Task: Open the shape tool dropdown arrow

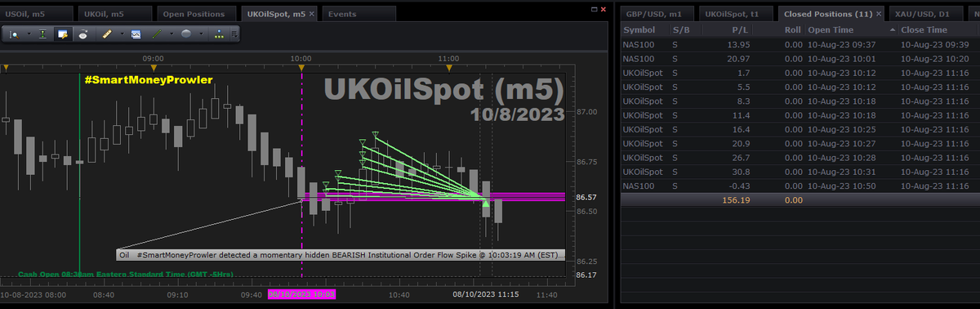Action: tap(201, 34)
